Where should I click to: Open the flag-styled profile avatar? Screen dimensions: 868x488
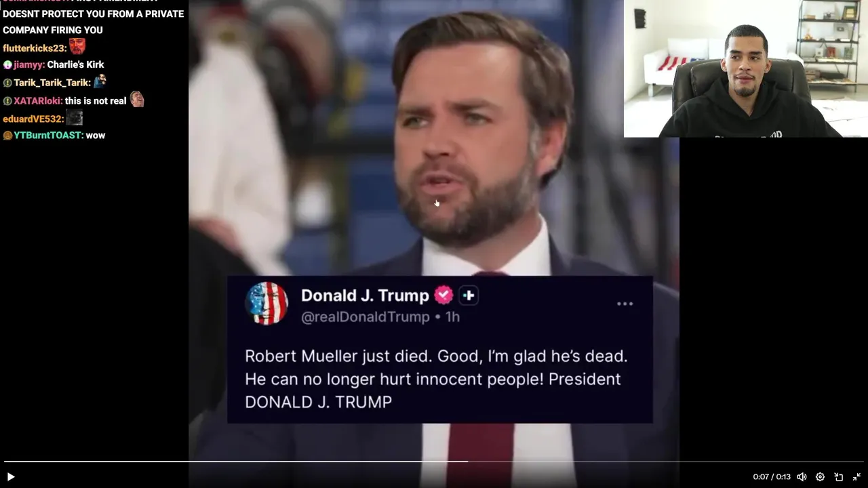coord(267,304)
